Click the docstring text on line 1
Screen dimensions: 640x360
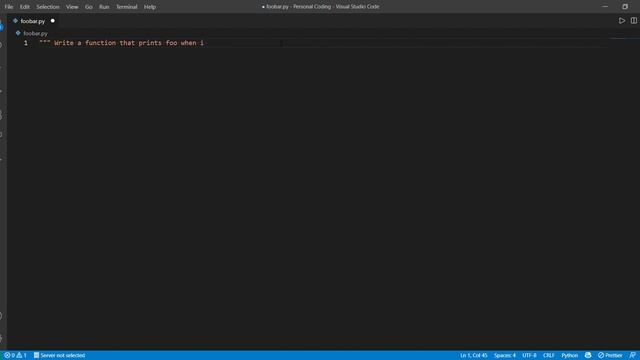click(121, 43)
